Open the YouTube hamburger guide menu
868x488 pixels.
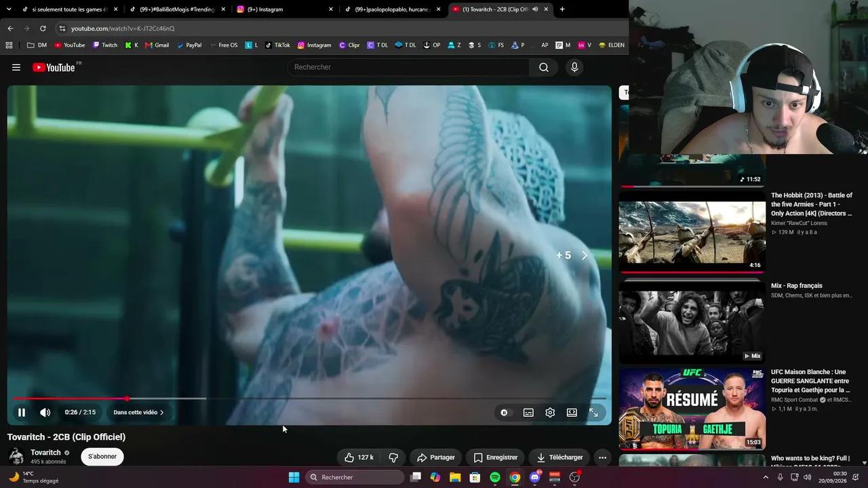[16, 67]
